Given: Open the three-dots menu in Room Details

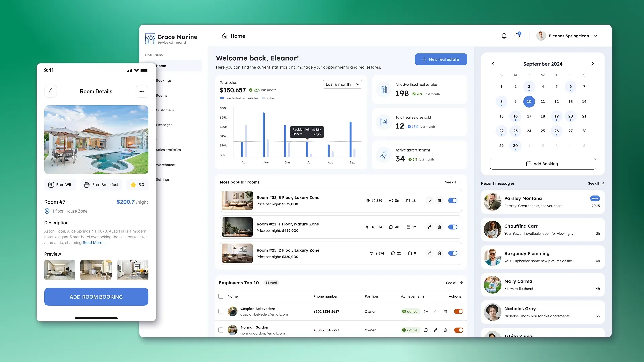Looking at the screenshot, I should pos(142,91).
